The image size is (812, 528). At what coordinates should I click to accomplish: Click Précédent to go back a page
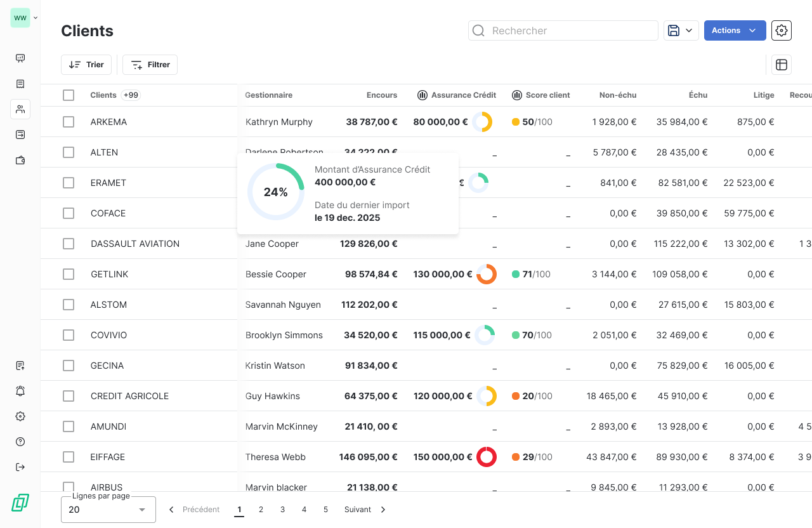click(x=194, y=510)
